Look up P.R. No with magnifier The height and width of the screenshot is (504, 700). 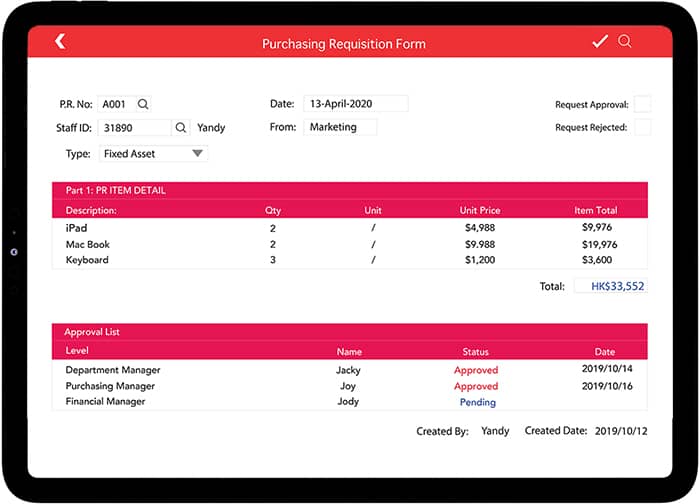coord(143,104)
